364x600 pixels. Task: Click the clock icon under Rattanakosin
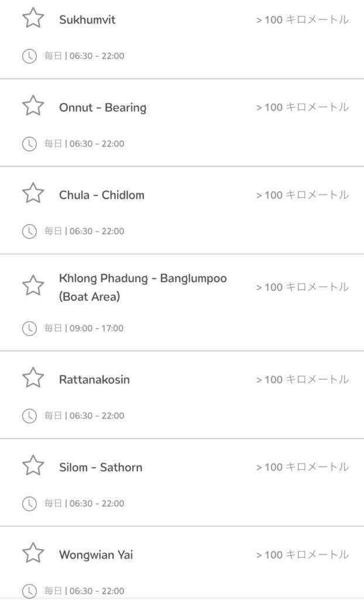pyautogui.click(x=29, y=415)
